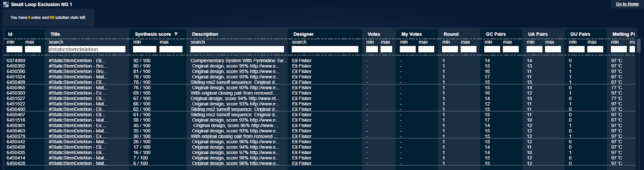Click the puzzle icon beside the title
644x170 pixels.
6,4
